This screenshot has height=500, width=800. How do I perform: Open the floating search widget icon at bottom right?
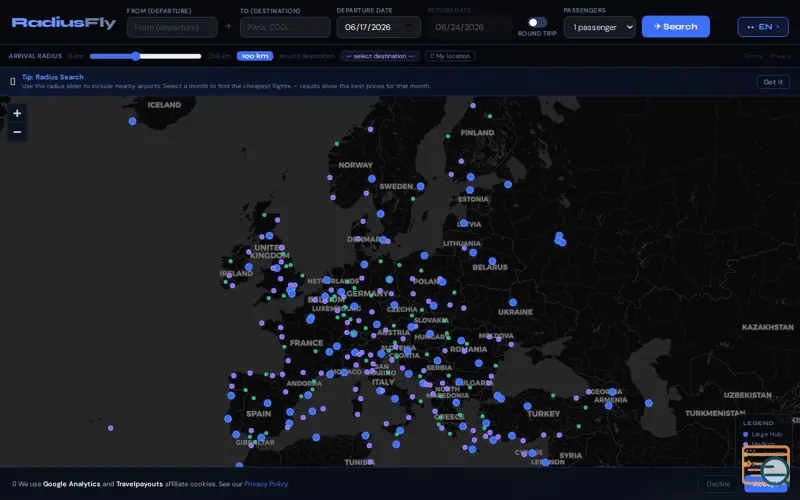766,465
